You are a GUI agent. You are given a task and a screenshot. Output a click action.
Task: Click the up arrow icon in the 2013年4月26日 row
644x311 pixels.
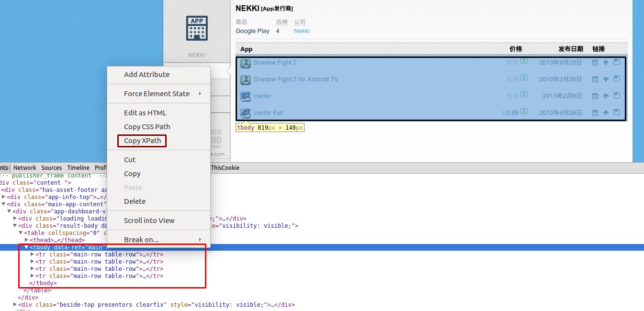click(606, 113)
